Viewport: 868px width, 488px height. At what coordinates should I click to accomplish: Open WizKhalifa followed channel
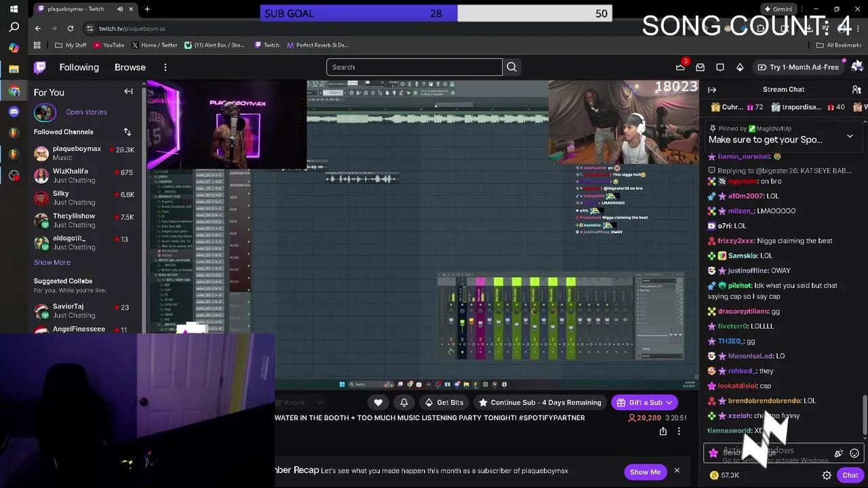pos(85,176)
